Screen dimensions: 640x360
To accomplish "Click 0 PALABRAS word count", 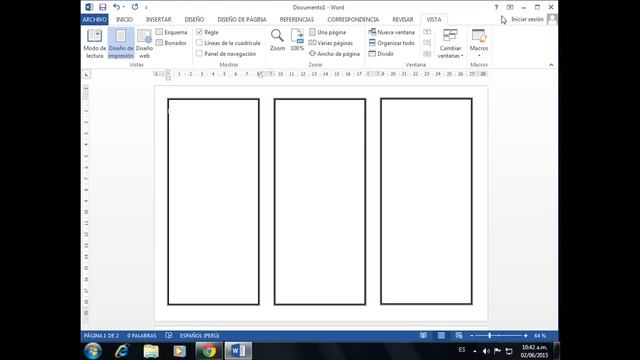I will [142, 336].
